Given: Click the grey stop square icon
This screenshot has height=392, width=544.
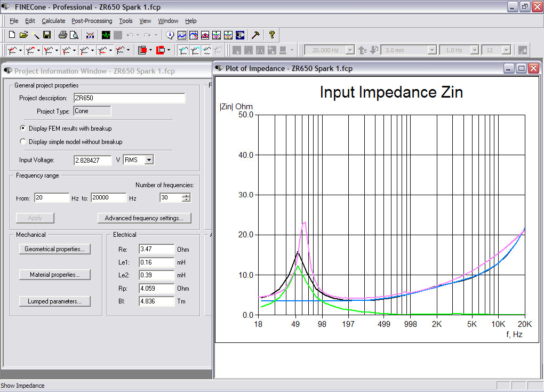Looking at the screenshot, I should 118,35.
